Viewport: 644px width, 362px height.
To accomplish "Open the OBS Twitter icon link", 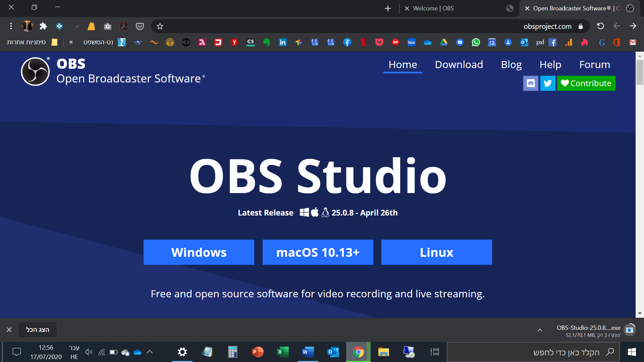I will 548,83.
